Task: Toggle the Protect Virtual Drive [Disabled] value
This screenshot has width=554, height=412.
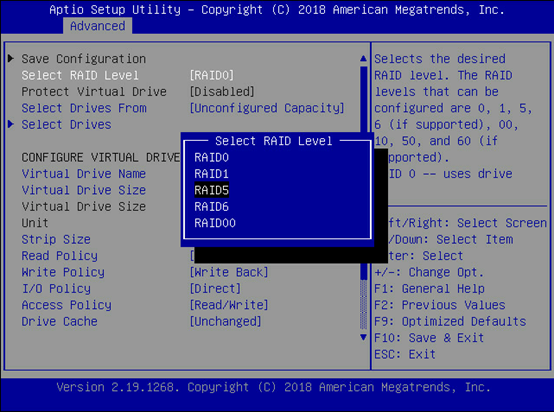Action: pyautogui.click(x=222, y=92)
